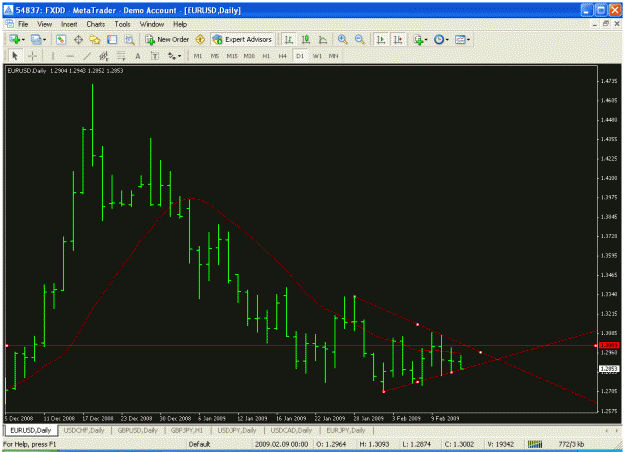
Task: Expand the Profiles dropdown arrow
Action: 44,39
